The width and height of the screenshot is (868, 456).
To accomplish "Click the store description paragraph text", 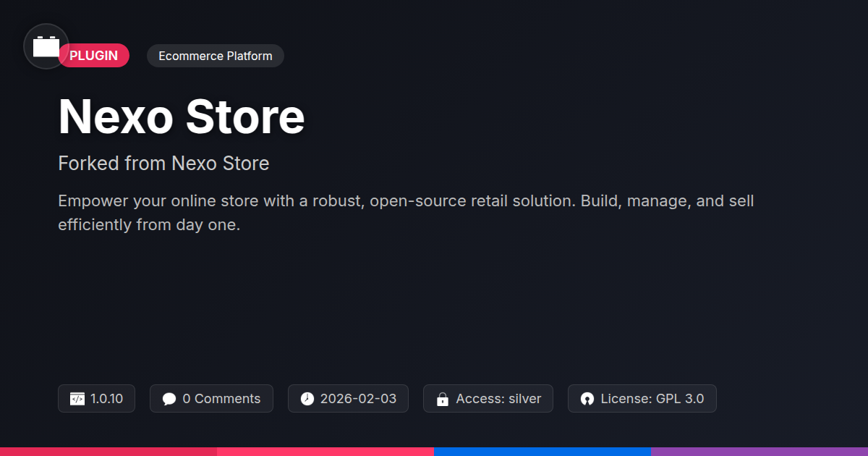I will coord(406,213).
